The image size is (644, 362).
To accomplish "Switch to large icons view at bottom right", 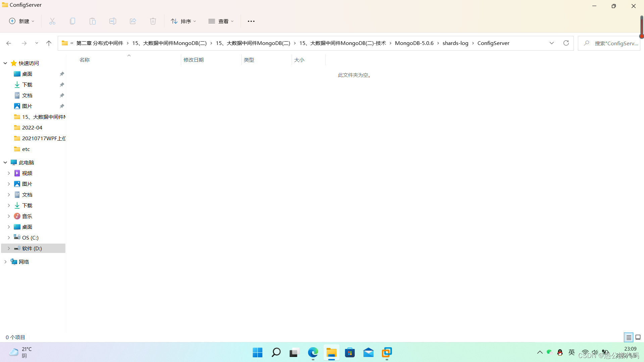I will (x=638, y=337).
